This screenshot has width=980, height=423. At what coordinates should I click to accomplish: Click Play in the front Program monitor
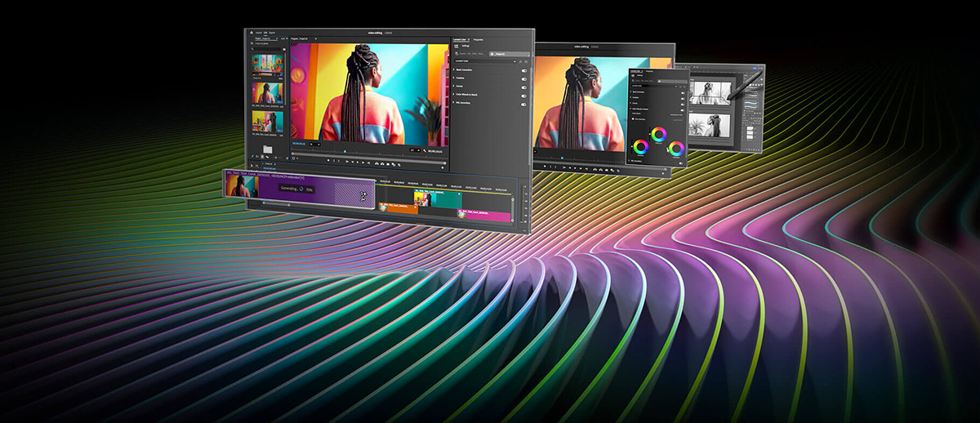(358, 162)
